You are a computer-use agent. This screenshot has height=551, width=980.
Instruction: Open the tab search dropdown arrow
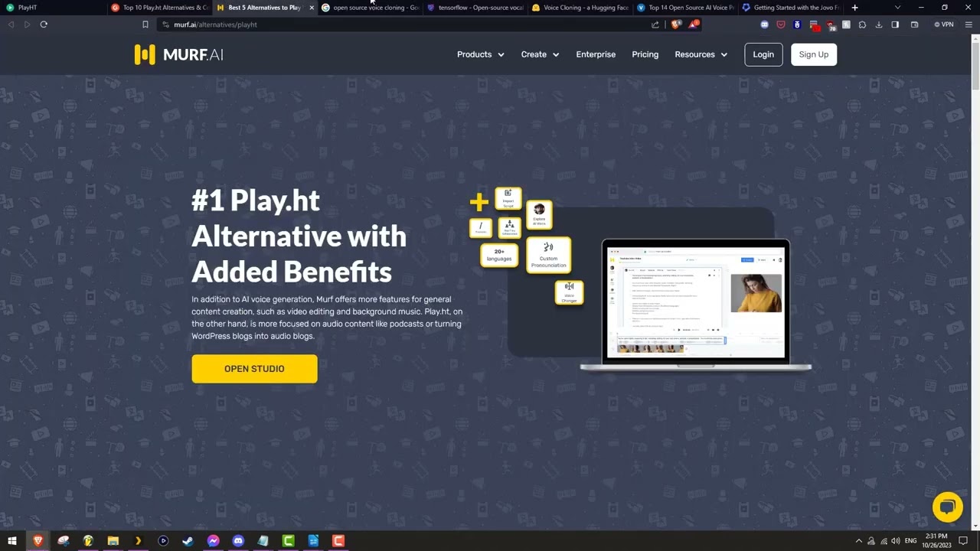pyautogui.click(x=897, y=8)
